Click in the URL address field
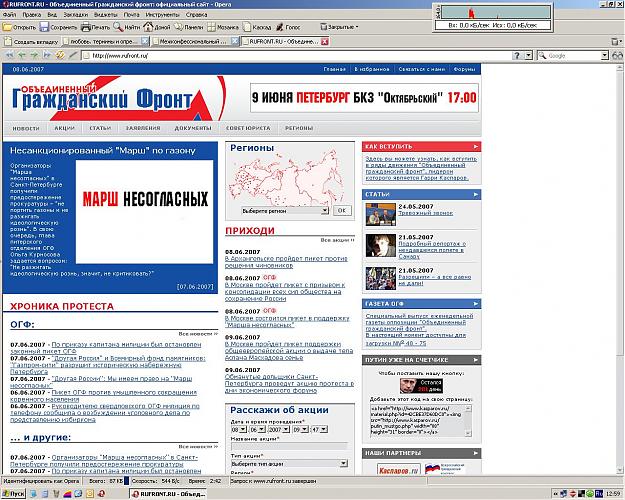This screenshot has height=500, width=625. 295,55
